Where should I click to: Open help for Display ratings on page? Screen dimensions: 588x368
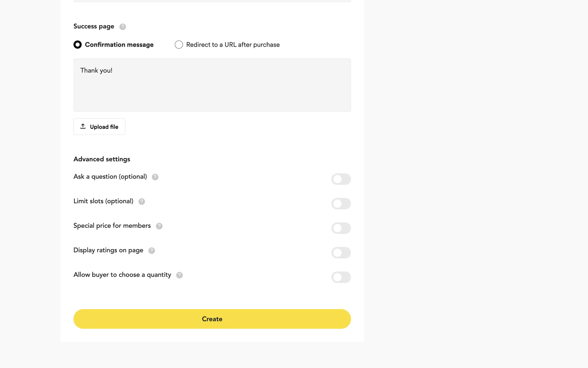pyautogui.click(x=152, y=251)
